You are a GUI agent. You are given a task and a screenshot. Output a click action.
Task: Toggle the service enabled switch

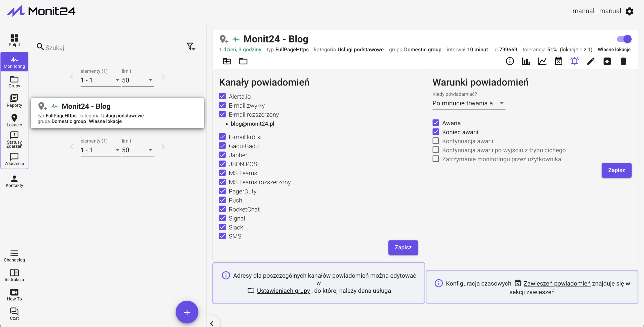tap(624, 39)
